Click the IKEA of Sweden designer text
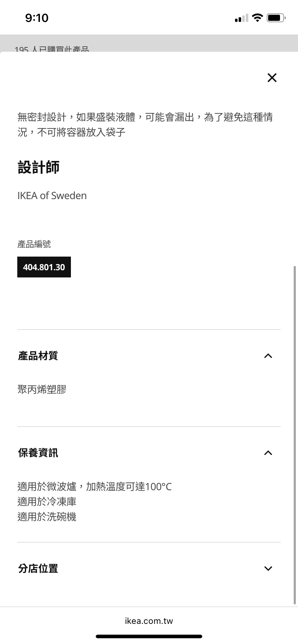 pyautogui.click(x=52, y=195)
